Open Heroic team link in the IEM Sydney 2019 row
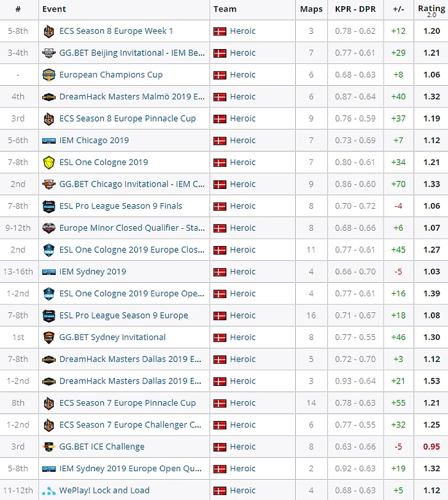The image size is (448, 500). (x=243, y=272)
